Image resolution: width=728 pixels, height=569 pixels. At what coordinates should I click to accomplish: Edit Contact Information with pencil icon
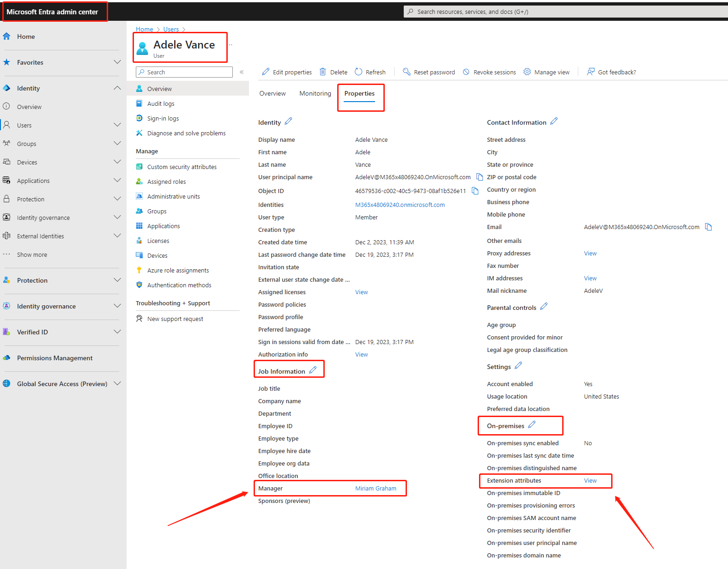click(554, 121)
